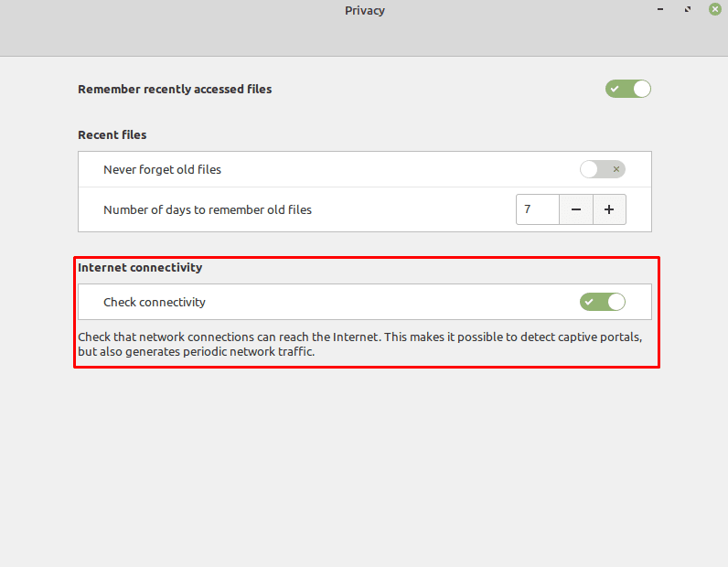This screenshot has width=728, height=567.
Task: Focus the days number field showing 7
Action: click(538, 209)
